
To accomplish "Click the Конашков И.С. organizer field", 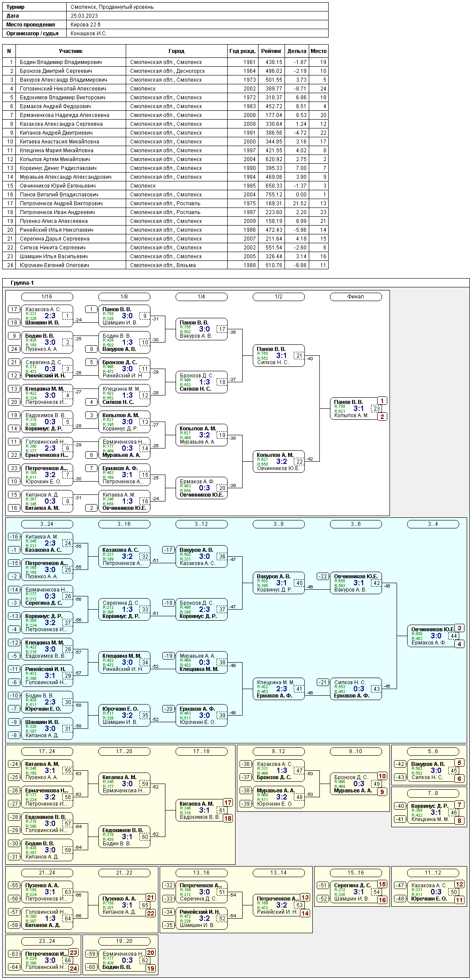I will click(89, 34).
